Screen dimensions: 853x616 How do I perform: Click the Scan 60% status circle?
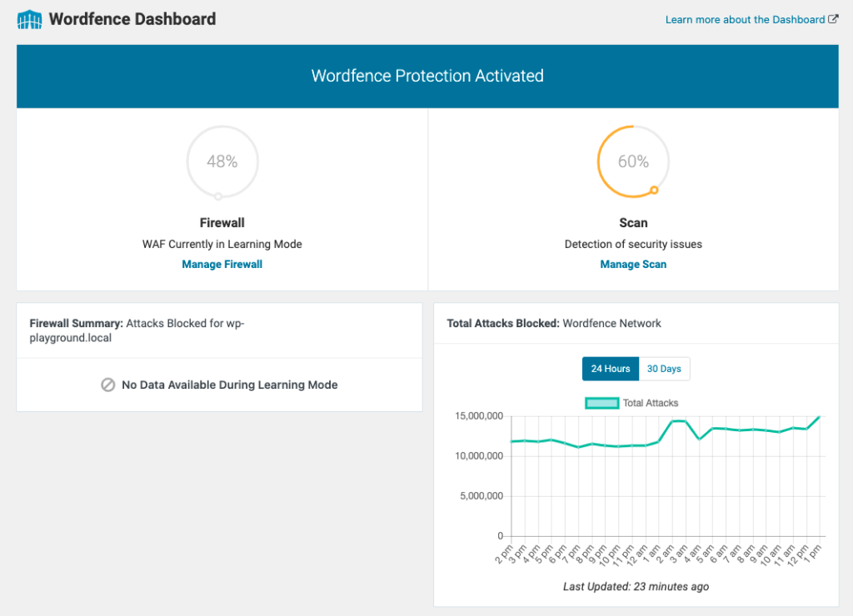[633, 161]
